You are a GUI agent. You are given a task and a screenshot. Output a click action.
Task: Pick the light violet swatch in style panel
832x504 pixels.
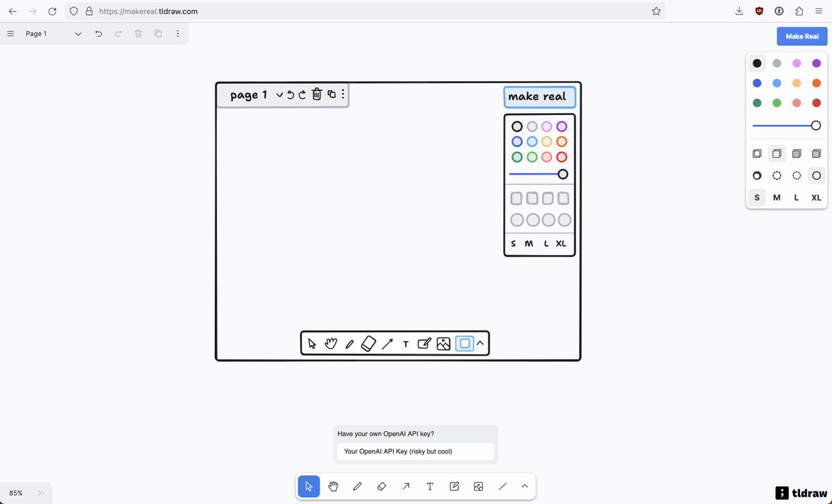point(797,63)
